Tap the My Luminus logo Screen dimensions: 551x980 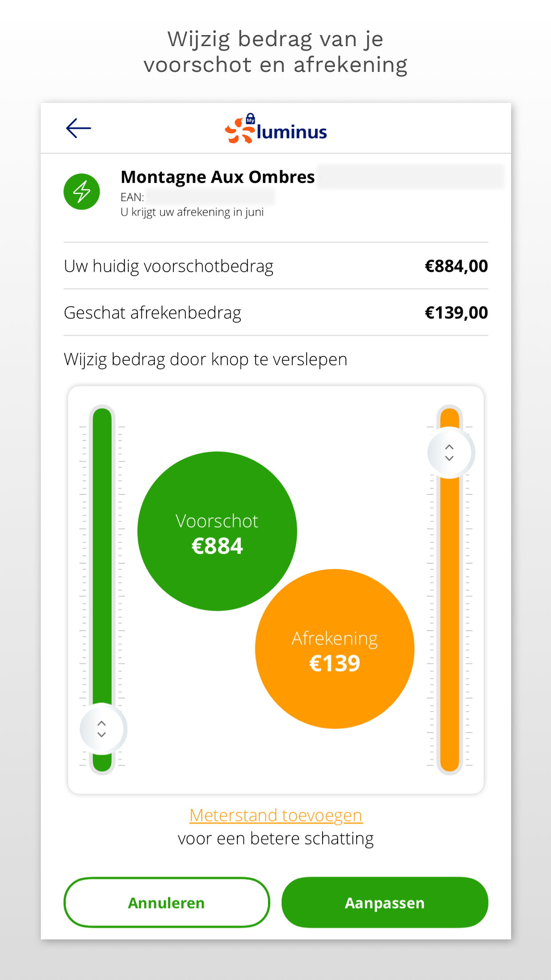[x=276, y=130]
